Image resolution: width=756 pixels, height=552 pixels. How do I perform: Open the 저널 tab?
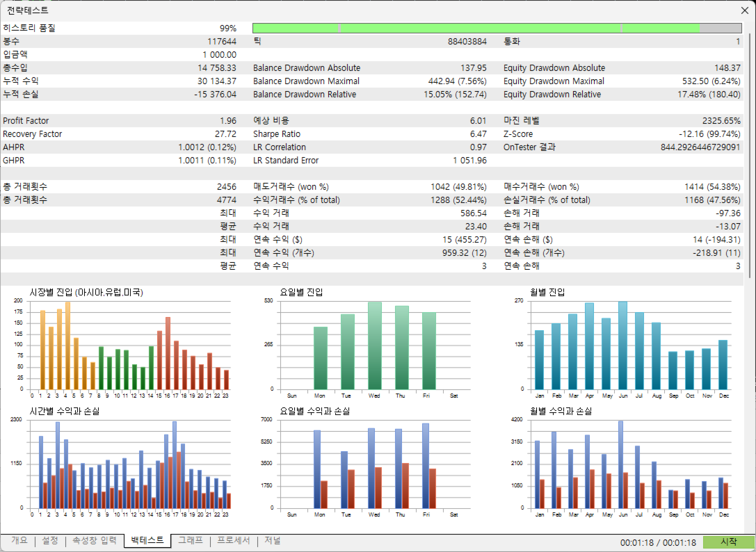tap(273, 540)
